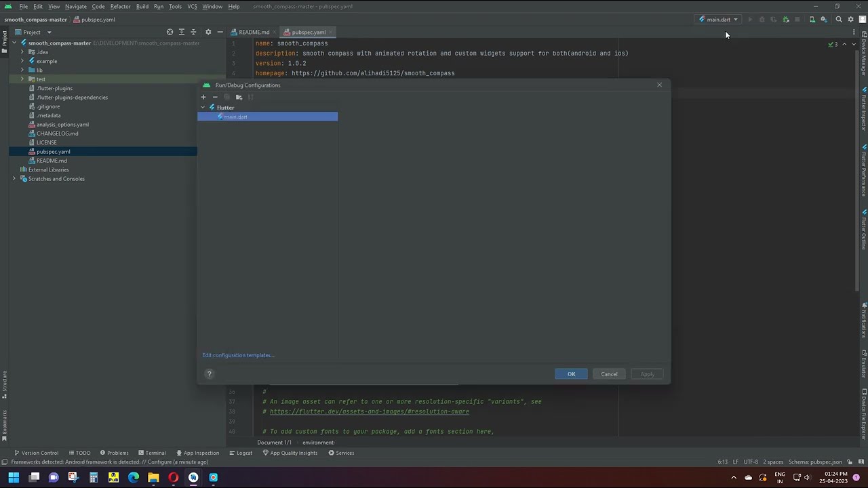868x488 pixels.
Task: Click the flutter.dev resolution-aware link in editor
Action: [x=370, y=412]
